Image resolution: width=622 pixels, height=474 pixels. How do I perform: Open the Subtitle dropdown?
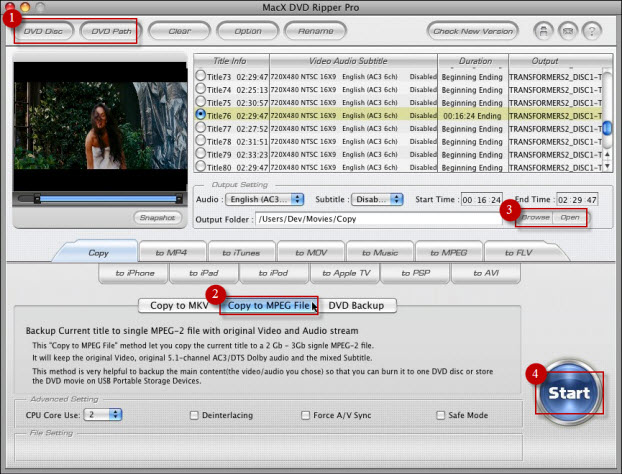click(x=377, y=199)
